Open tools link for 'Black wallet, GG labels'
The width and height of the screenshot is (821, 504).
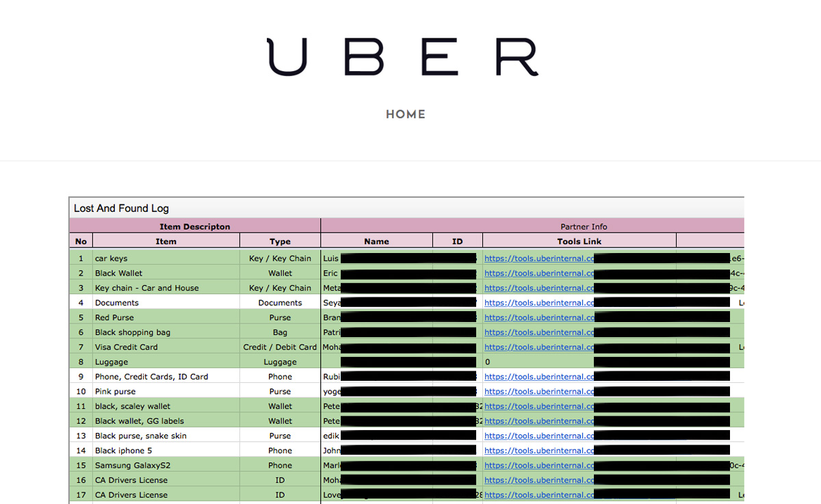pos(539,421)
